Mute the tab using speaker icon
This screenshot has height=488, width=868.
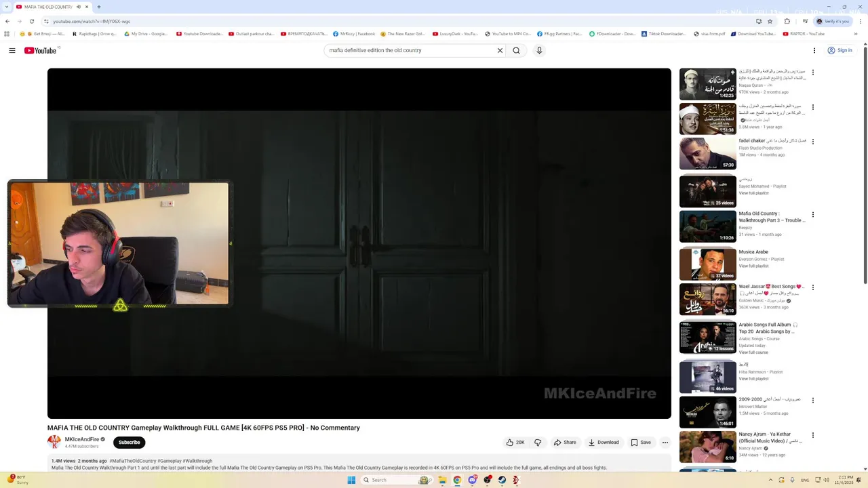tap(79, 7)
